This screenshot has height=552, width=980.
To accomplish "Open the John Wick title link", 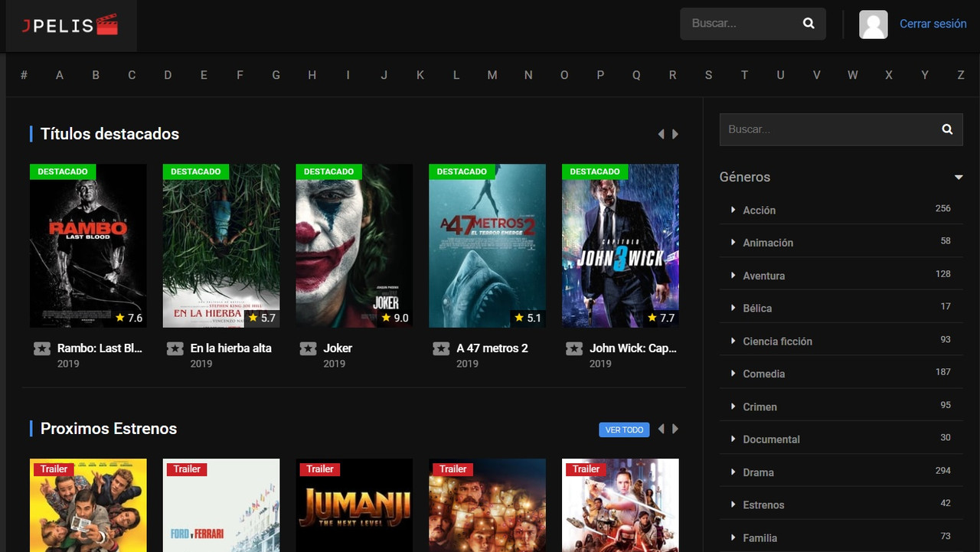I will tap(633, 348).
